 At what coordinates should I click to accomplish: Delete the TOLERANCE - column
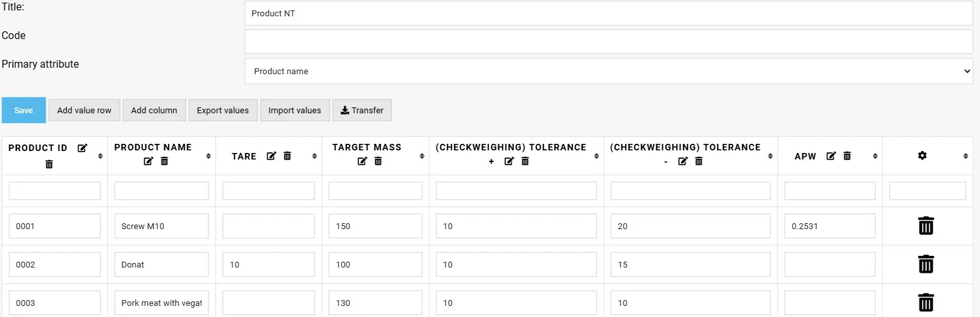click(699, 161)
